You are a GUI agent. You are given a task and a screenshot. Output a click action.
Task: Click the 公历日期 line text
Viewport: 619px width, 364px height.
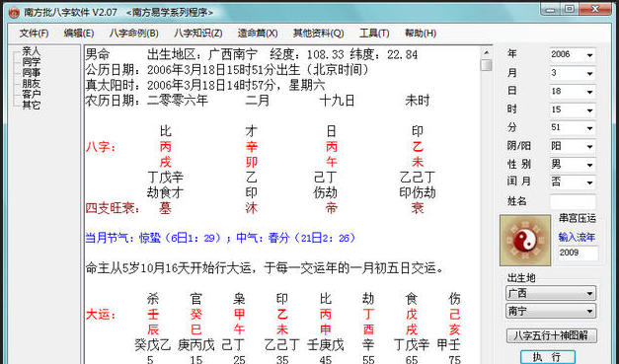click(227, 70)
